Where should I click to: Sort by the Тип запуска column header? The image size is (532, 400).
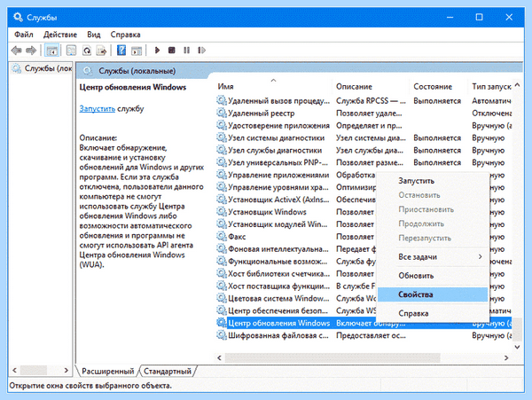click(x=490, y=87)
